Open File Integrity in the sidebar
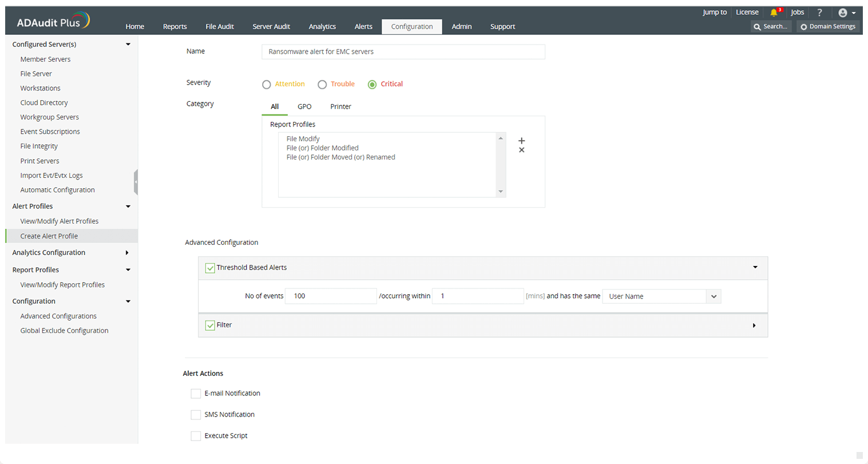 tap(39, 146)
